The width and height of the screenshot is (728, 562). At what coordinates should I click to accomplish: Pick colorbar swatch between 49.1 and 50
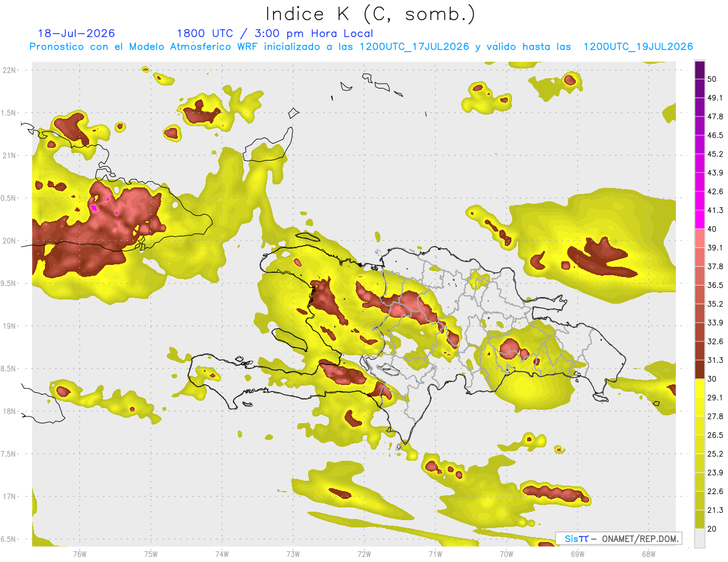(x=699, y=89)
